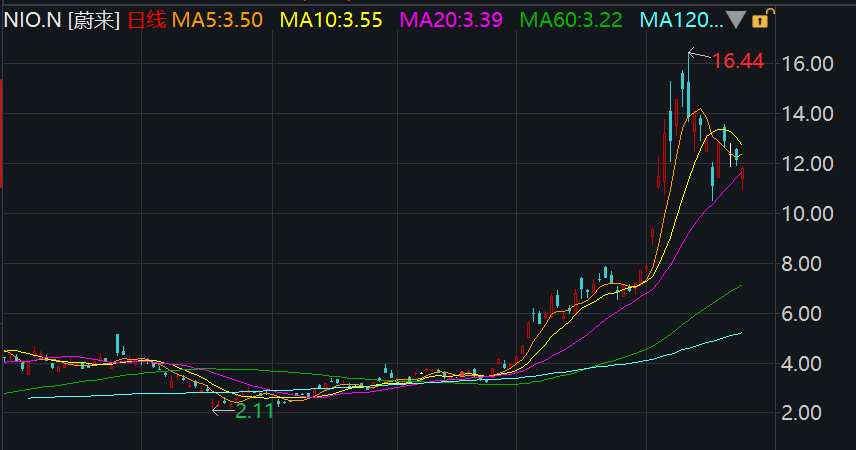Click the 14.00 price axis label
Screen dimensions: 856x450
pos(807,114)
